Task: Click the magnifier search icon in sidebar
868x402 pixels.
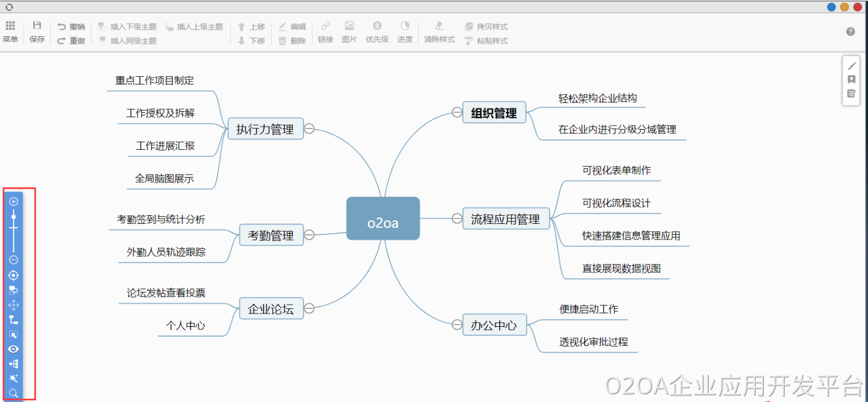Action: pos(14,393)
